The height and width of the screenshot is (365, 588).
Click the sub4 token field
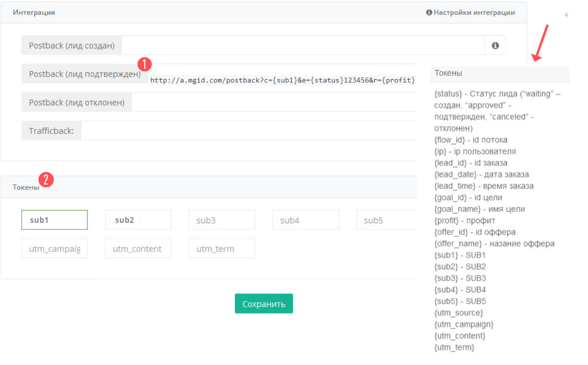[x=306, y=220]
